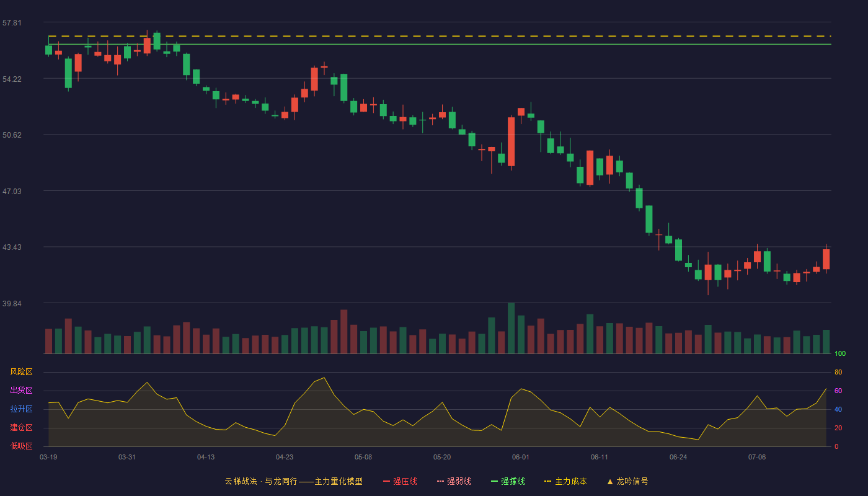Click the tallest green volume bar near 06-01
Screen dimensions: 868x496
coord(511,328)
